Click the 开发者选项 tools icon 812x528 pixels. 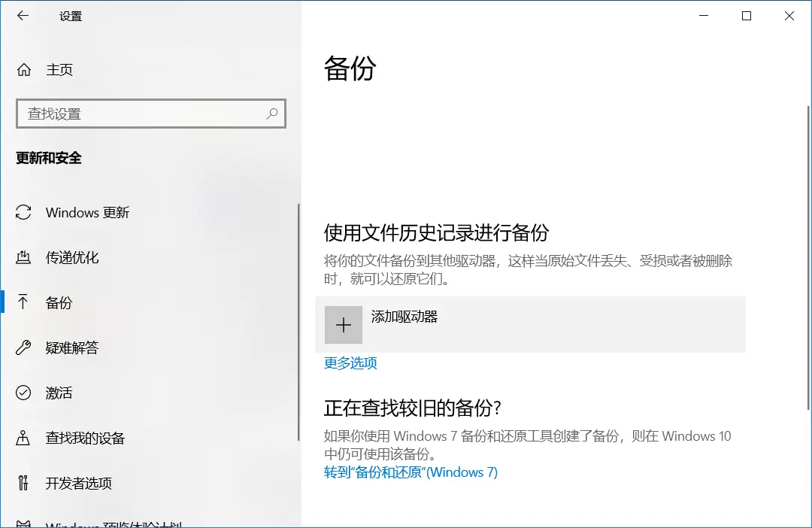tap(24, 484)
